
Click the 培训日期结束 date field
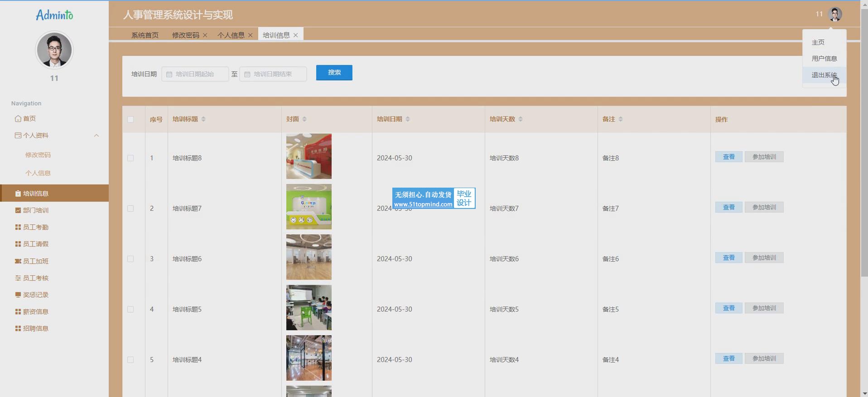(x=273, y=74)
